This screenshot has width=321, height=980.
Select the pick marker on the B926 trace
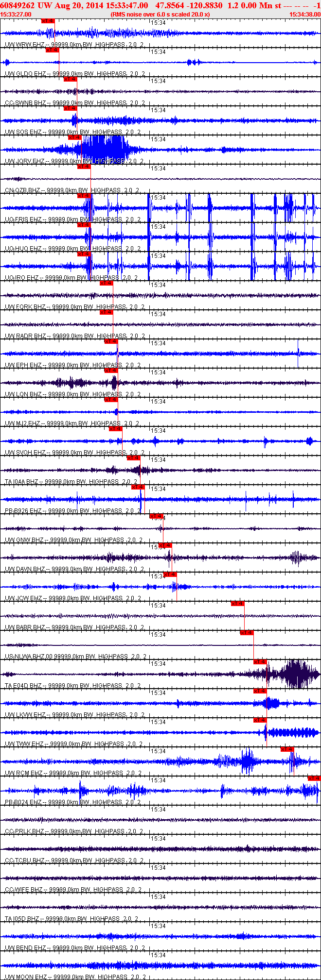(138, 487)
